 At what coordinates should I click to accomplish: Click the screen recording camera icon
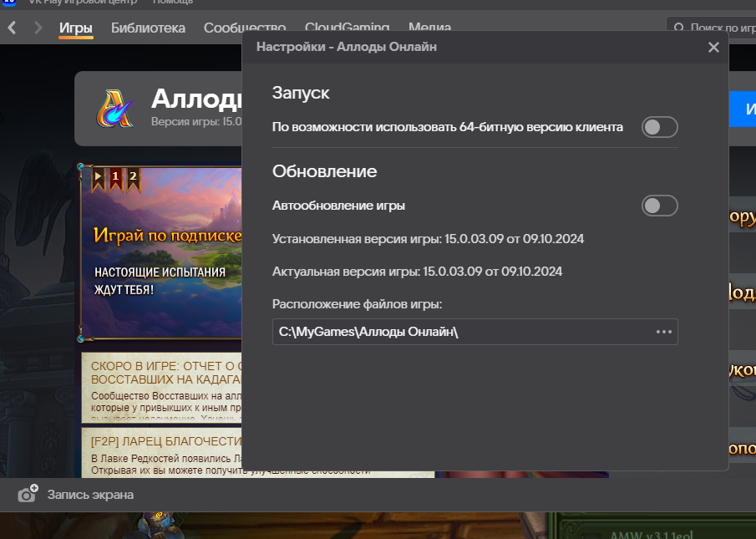pyautogui.click(x=28, y=494)
